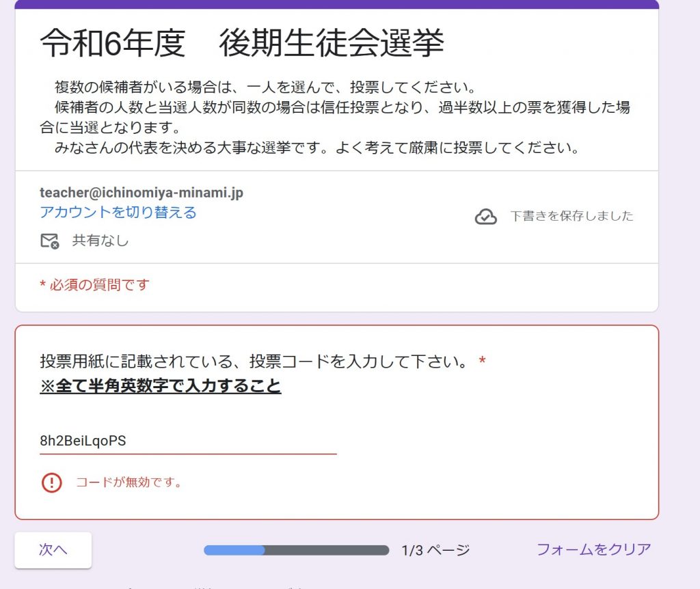Click the form description paragraph about voting
700x589 pixels.
point(335,118)
